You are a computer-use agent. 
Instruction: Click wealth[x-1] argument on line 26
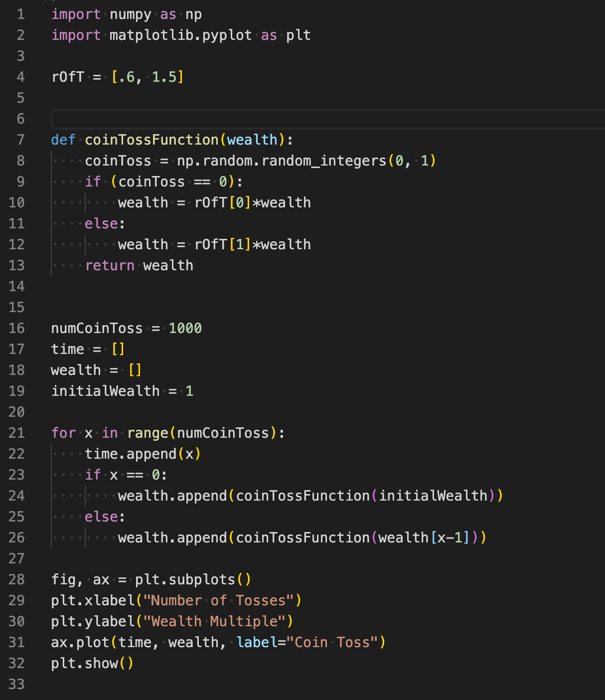click(425, 538)
